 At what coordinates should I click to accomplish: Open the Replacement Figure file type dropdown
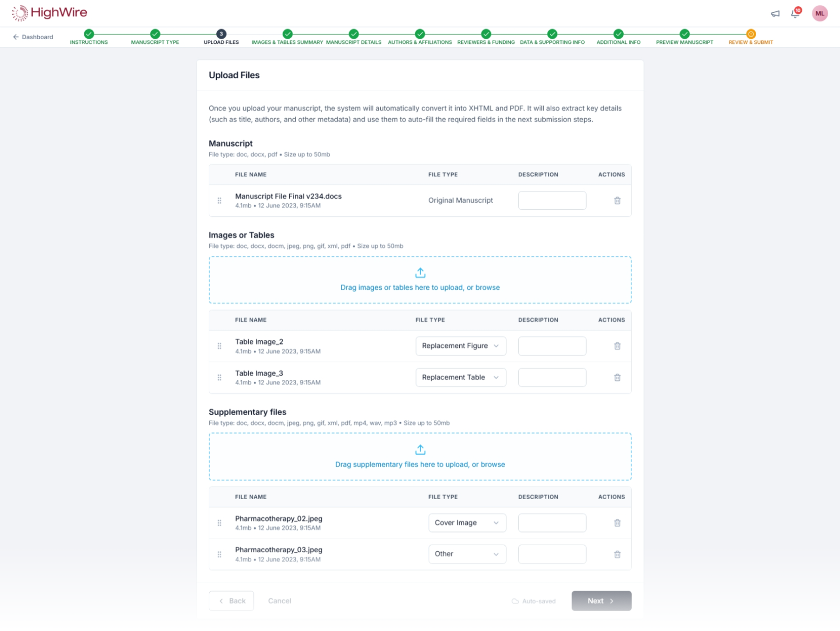tap(461, 346)
